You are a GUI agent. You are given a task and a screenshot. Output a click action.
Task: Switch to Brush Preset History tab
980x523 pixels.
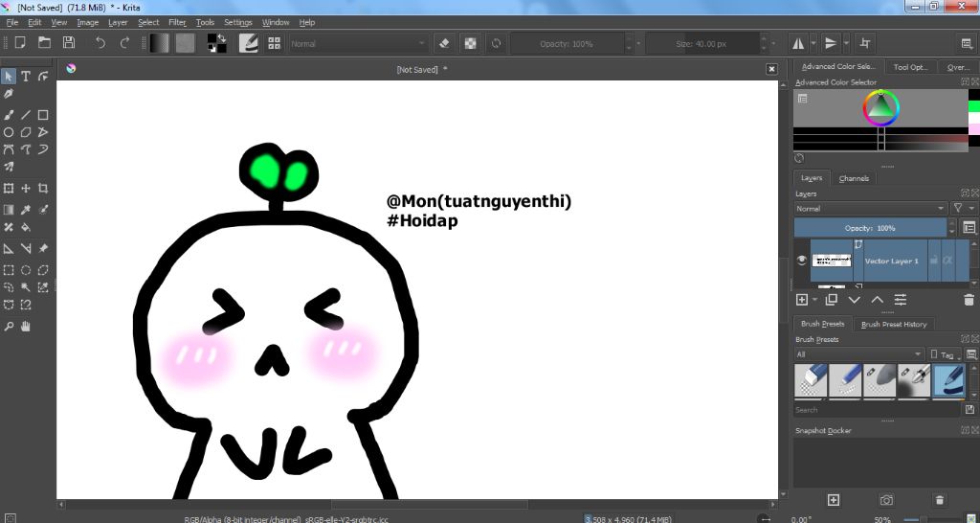pyautogui.click(x=894, y=324)
